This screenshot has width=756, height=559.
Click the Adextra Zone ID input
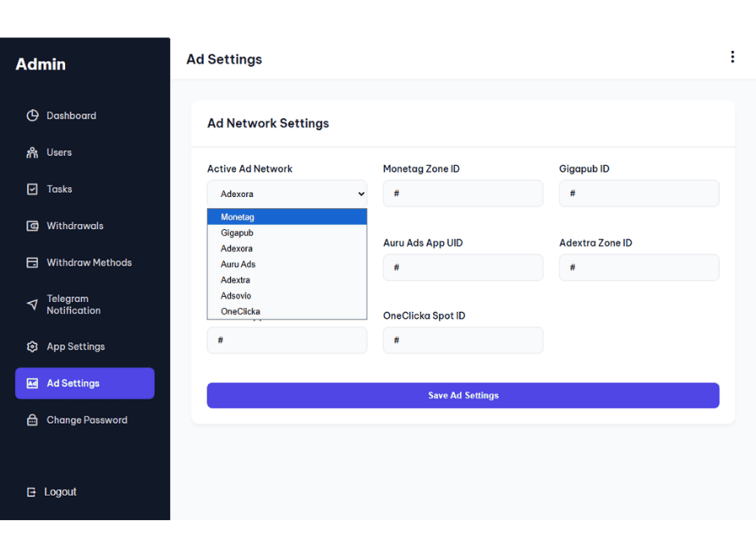638,267
